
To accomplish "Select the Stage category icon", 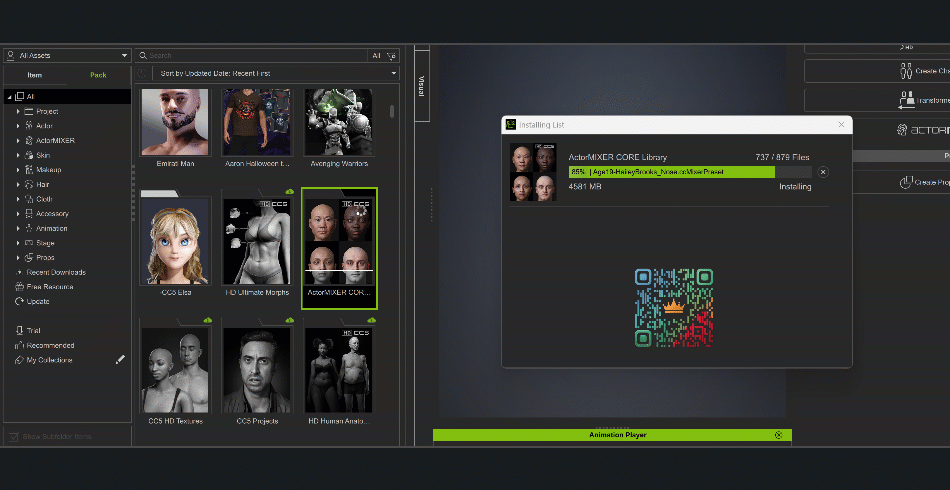I will pos(28,243).
